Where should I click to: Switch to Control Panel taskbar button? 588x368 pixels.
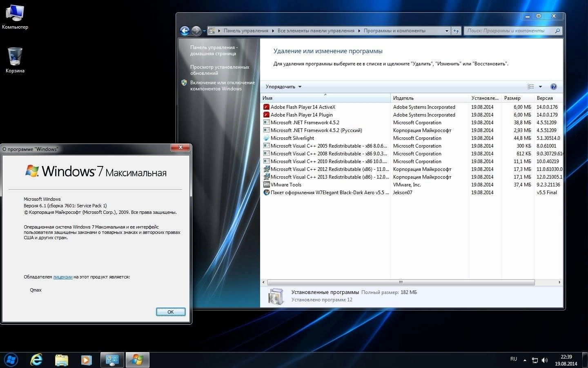[112, 360]
